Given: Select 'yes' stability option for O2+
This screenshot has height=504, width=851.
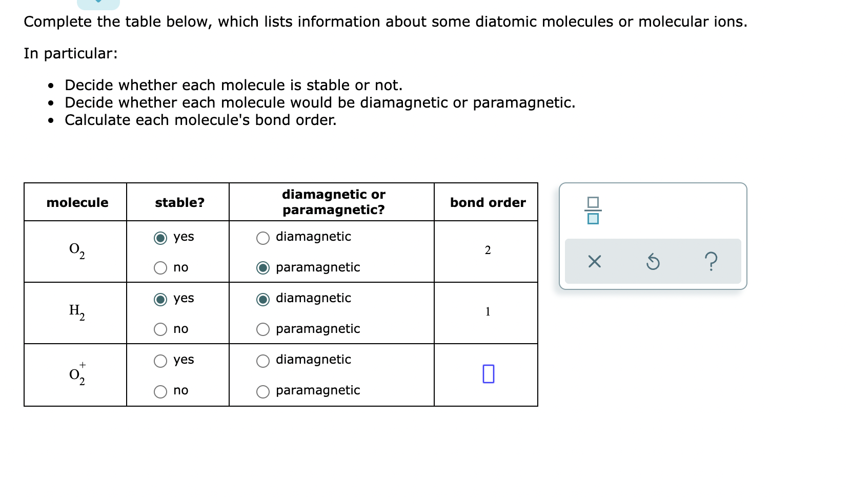Looking at the screenshot, I should [160, 360].
